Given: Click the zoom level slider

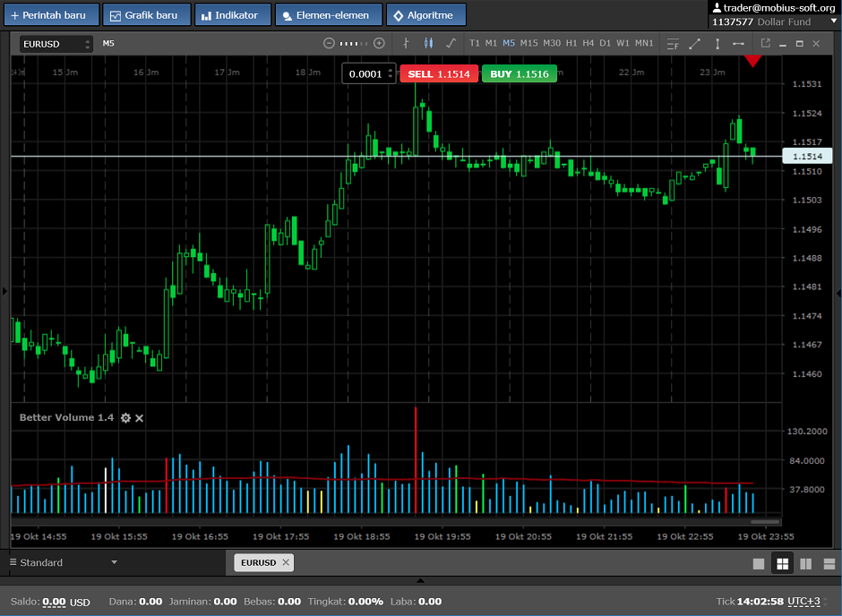Looking at the screenshot, I should tap(354, 44).
